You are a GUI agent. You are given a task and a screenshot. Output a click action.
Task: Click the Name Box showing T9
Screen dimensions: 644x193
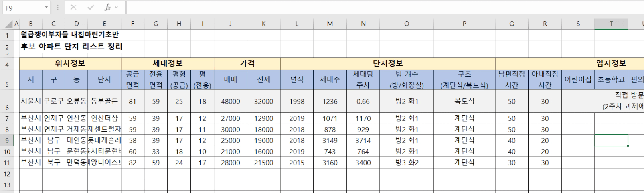pyautogui.click(x=22, y=8)
